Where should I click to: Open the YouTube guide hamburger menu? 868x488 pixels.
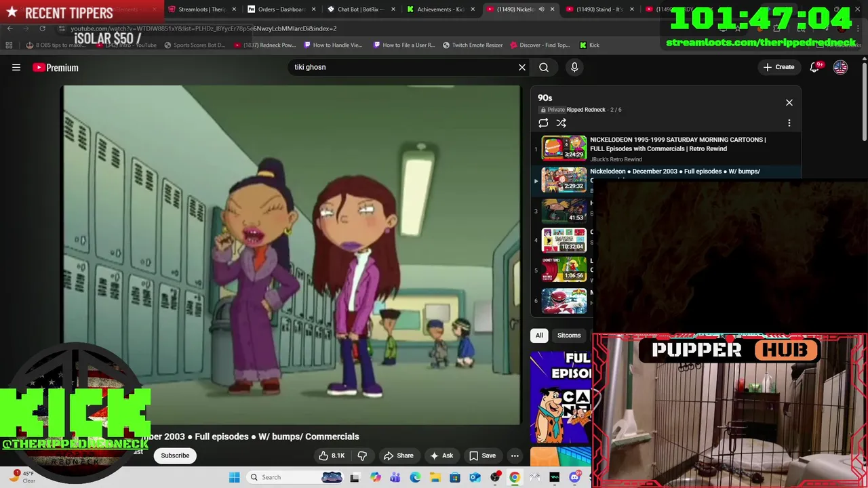click(16, 67)
